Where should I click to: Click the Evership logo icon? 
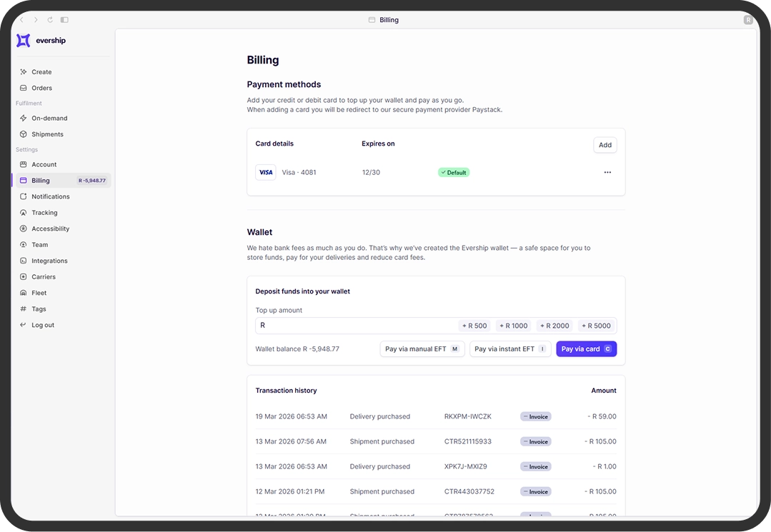click(x=24, y=41)
